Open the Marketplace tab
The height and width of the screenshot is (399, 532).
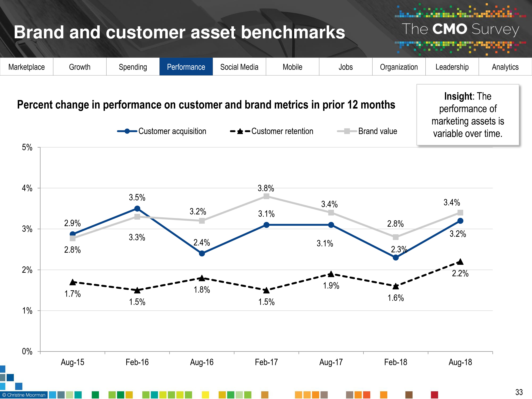pyautogui.click(x=26, y=67)
